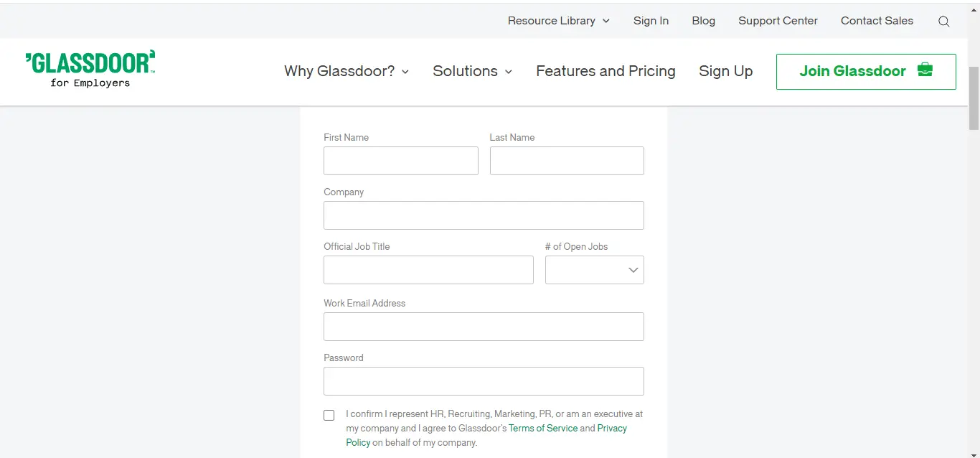Open the Glassdoor for Employers logo
The image size is (980, 458).
[x=90, y=69]
